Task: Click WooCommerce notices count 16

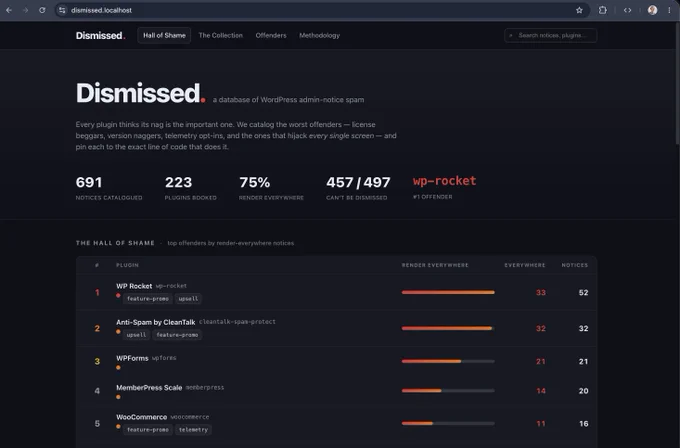Action: 583,424
